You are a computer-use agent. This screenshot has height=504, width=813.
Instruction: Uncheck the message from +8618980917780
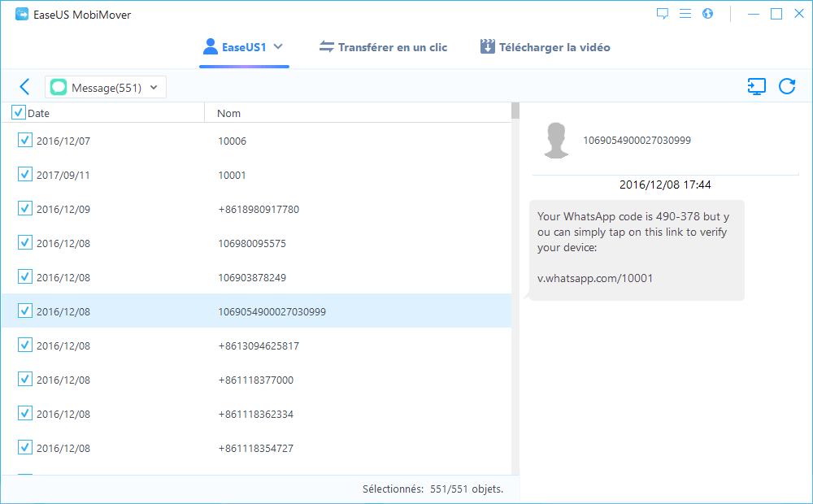click(x=24, y=209)
